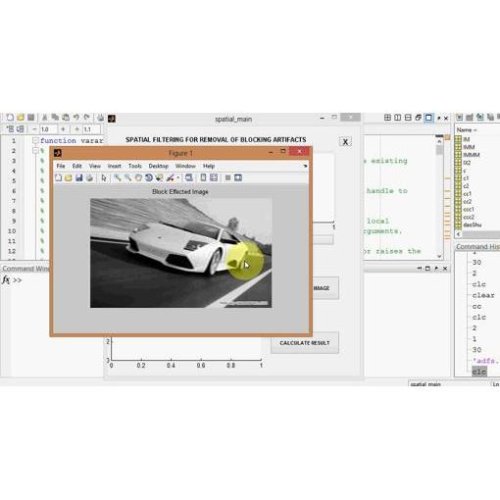The width and height of the screenshot is (500, 500).
Task: Collapse function fold marker on line 1
Action: (35, 140)
